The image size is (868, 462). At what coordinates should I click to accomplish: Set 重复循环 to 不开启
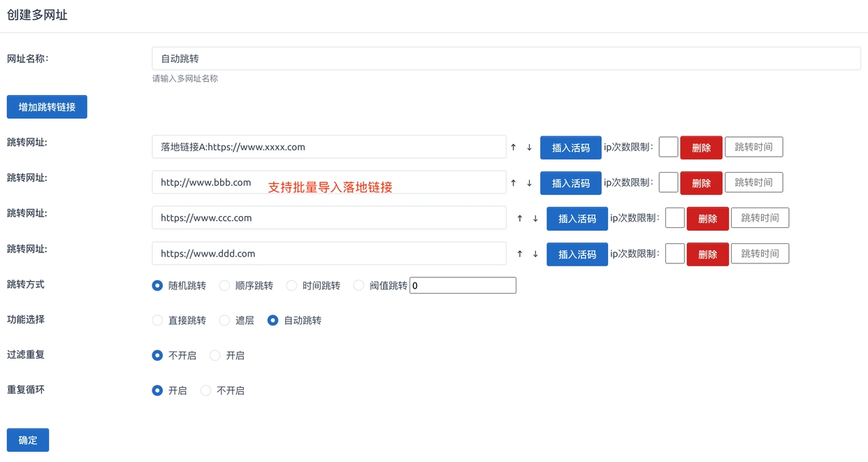coord(205,391)
